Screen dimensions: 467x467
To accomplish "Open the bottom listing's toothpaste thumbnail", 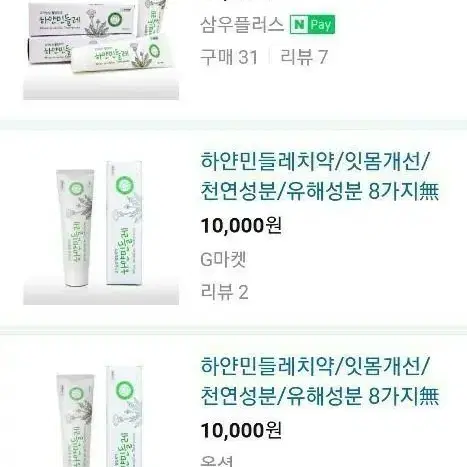I will tap(101, 411).
